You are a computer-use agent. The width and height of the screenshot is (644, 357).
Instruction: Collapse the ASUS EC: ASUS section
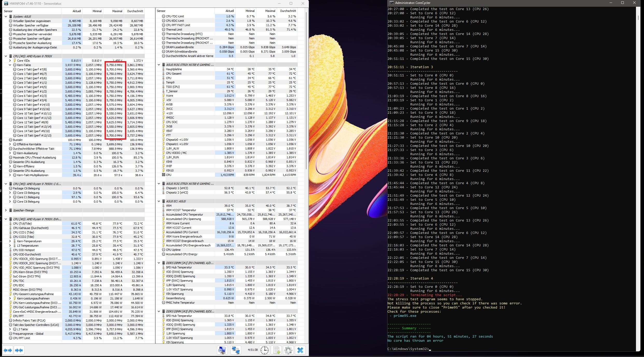[x=159, y=201]
